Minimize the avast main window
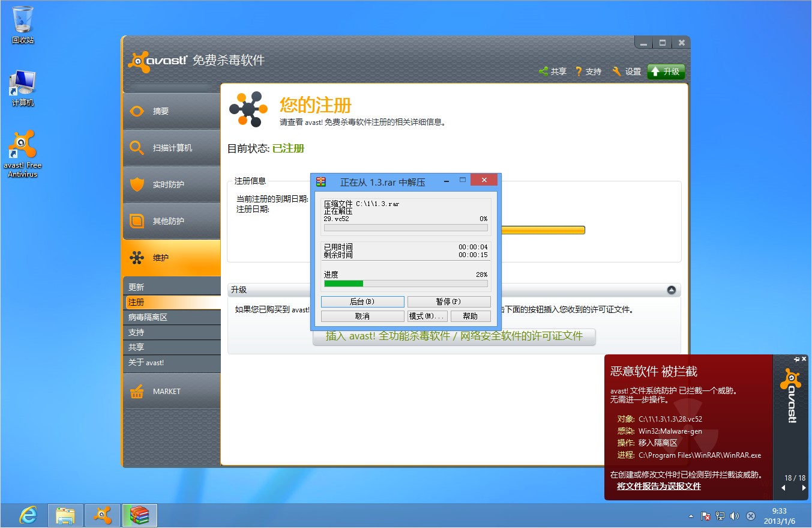This screenshot has height=528, width=812. (x=643, y=43)
